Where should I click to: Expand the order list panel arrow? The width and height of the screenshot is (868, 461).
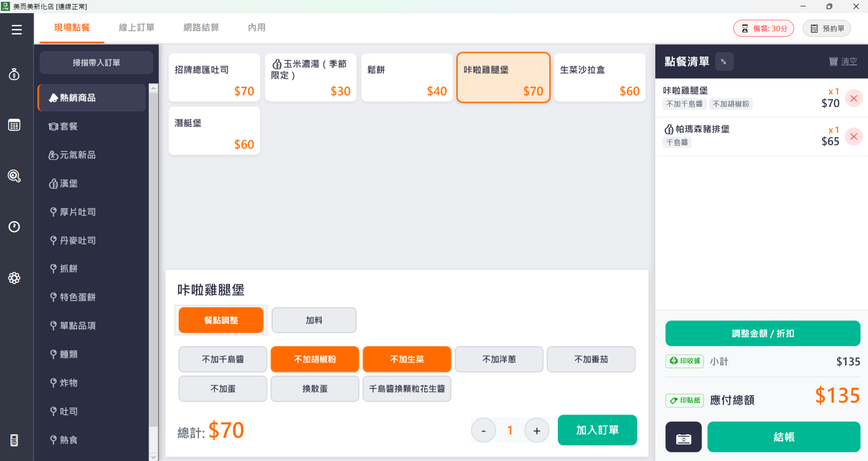[724, 61]
